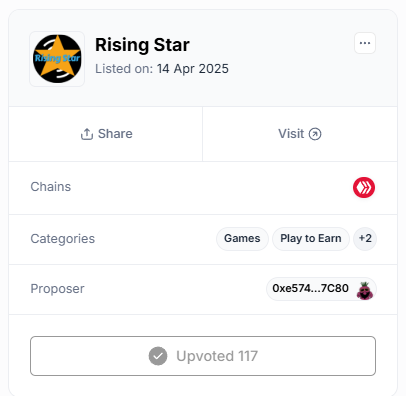Select the Play to Earn category tag
Image resolution: width=406 pixels, height=396 pixels.
click(x=311, y=239)
